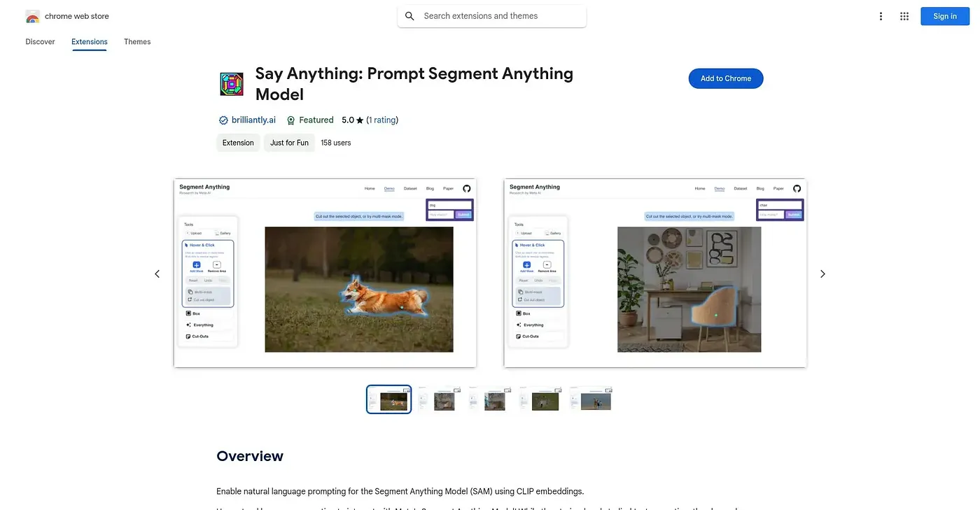Go to the Discover tab
Screen dimensions: 980x510
40,42
